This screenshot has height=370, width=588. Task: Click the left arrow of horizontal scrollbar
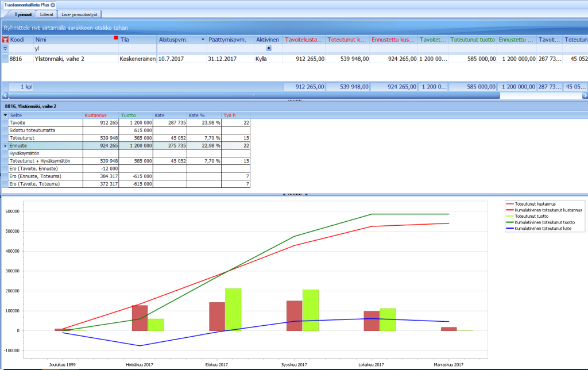tap(5, 96)
